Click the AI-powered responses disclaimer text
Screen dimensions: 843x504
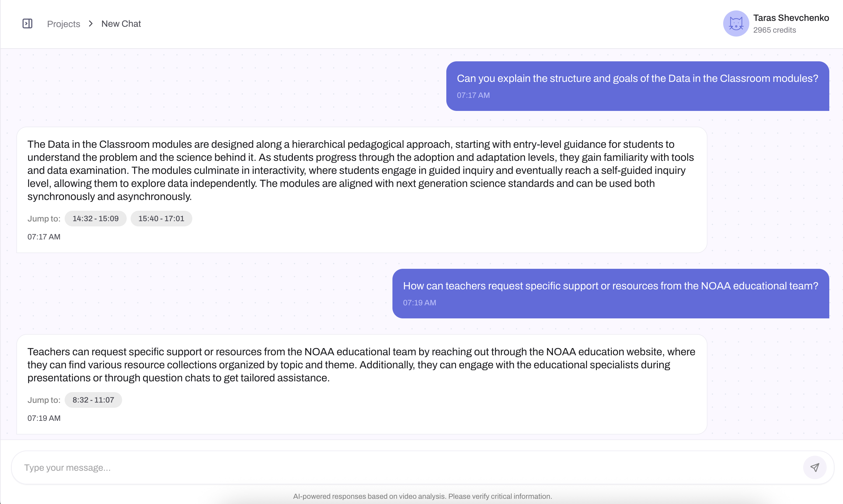(x=422, y=496)
